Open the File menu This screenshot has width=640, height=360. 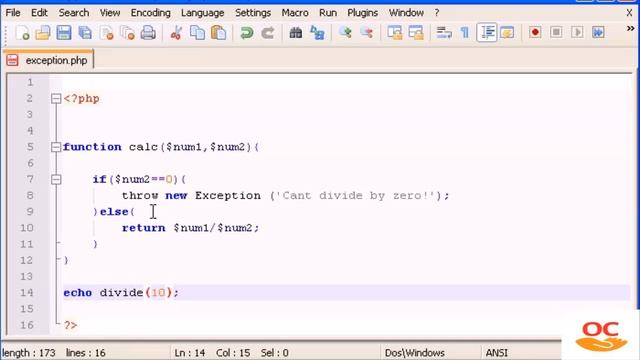coord(13,13)
